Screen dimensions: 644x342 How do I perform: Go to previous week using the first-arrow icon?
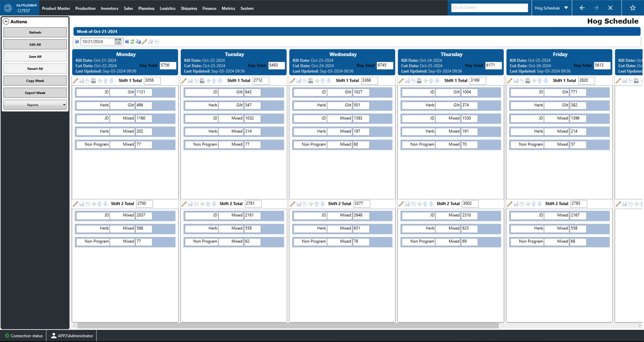pyautogui.click(x=77, y=42)
